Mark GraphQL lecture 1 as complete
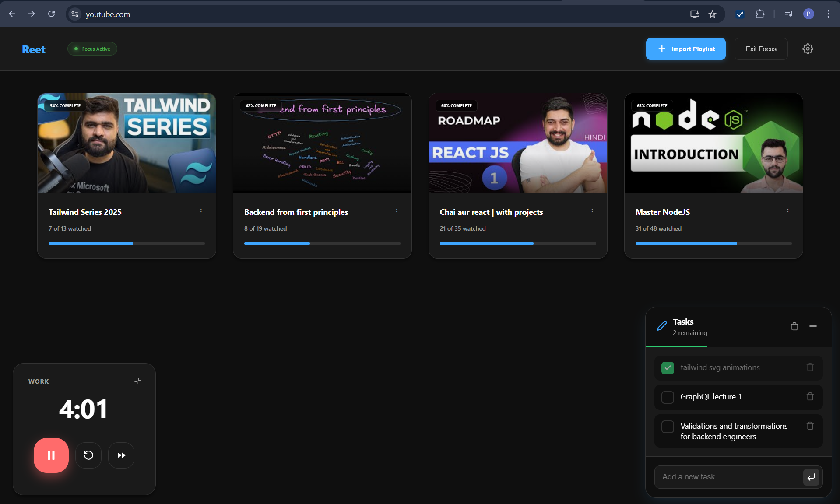This screenshot has height=504, width=840. pyautogui.click(x=667, y=397)
